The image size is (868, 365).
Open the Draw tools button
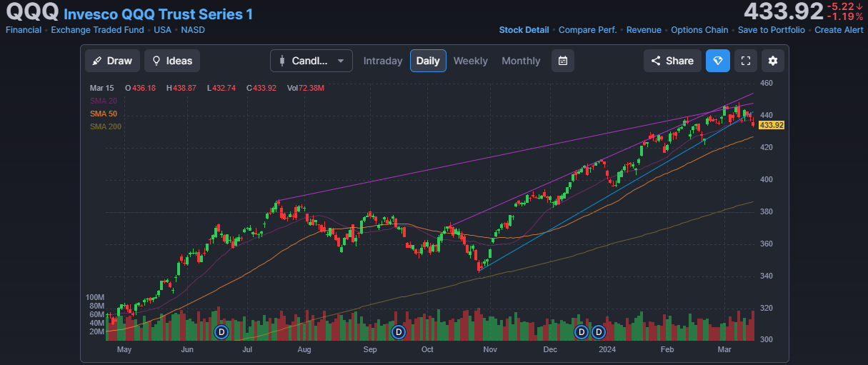pos(112,61)
